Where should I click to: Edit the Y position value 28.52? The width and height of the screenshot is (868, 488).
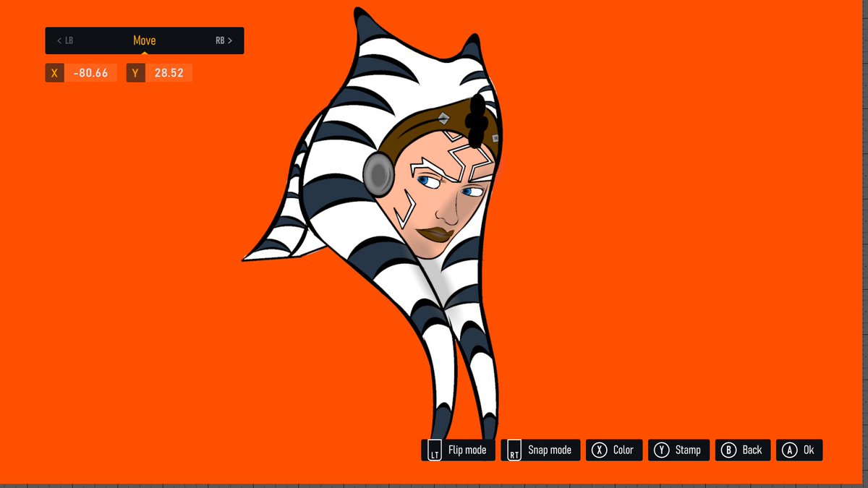point(169,73)
